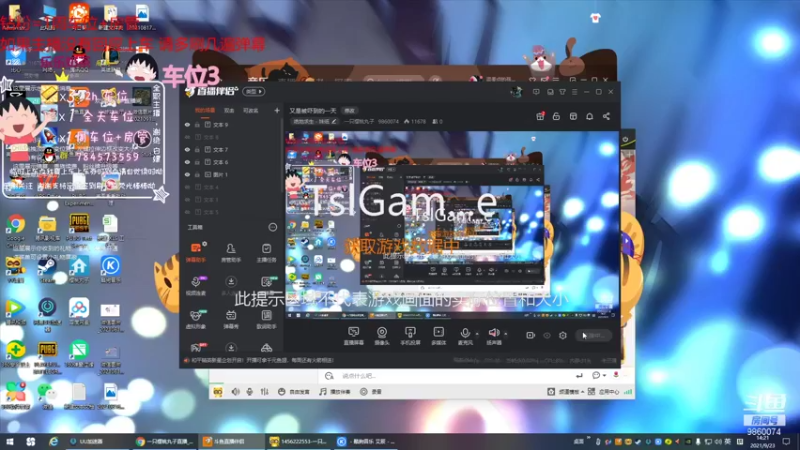This screenshot has width=800, height=450.
Task: Hide the 图片 1 image layer
Action: pos(187,174)
